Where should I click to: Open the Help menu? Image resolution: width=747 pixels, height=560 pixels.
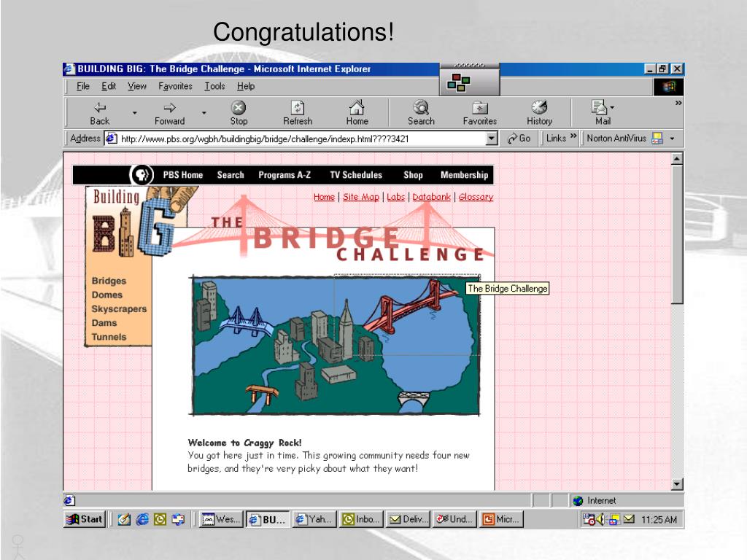point(246,86)
